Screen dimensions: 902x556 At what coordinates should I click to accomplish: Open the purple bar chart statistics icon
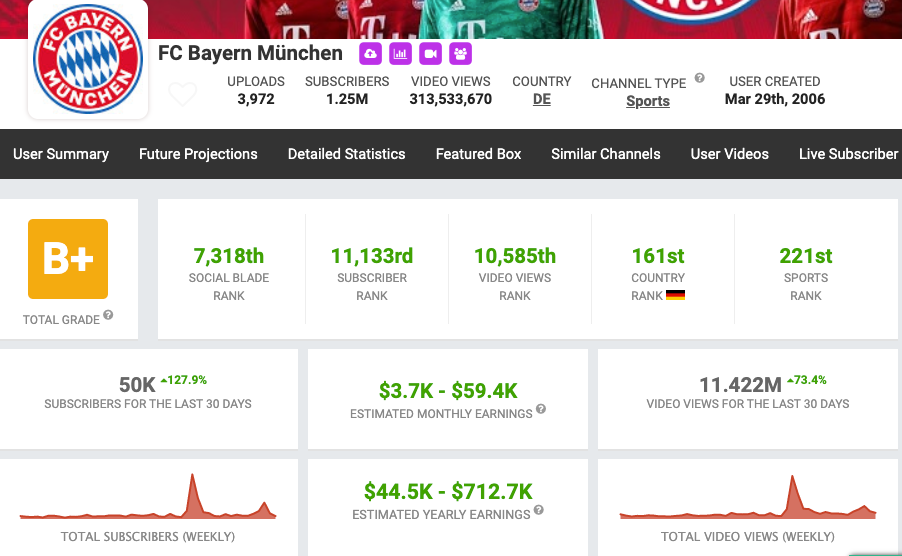click(400, 54)
